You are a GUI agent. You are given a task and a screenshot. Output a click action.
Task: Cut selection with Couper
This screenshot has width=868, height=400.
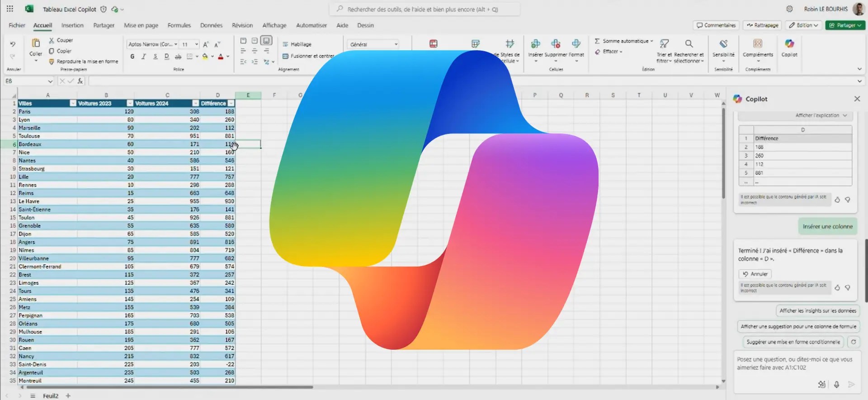click(61, 40)
